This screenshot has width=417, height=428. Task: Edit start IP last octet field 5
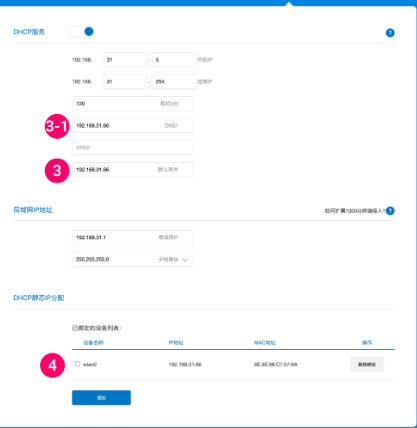tap(174, 60)
